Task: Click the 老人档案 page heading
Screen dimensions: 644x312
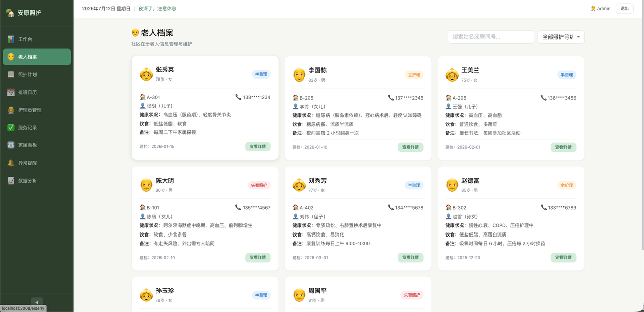Action: [x=157, y=33]
